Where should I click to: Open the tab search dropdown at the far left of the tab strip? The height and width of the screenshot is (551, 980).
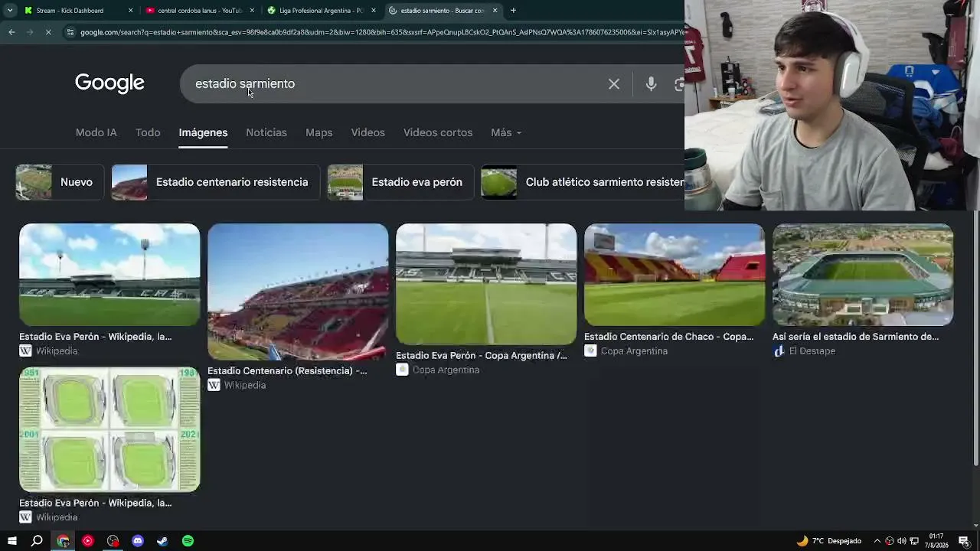tap(10, 10)
